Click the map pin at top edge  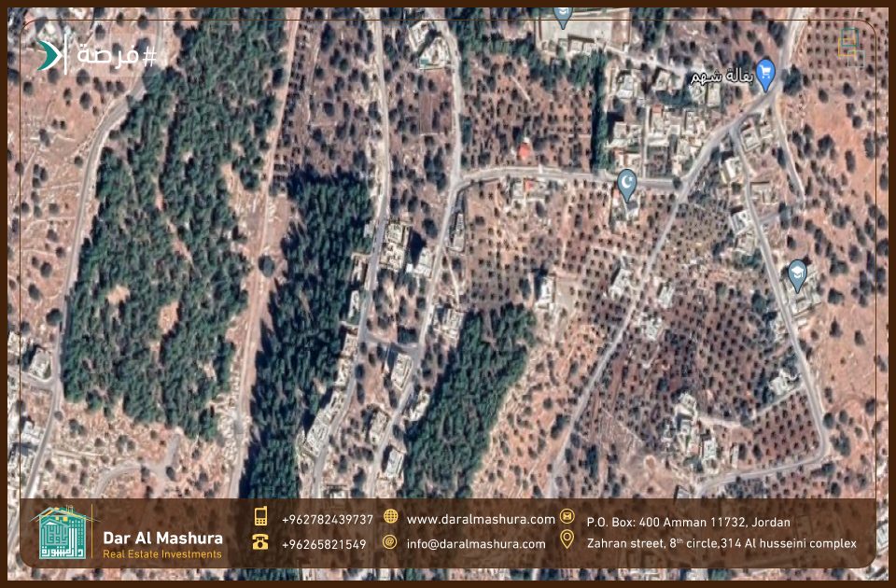pos(562,15)
